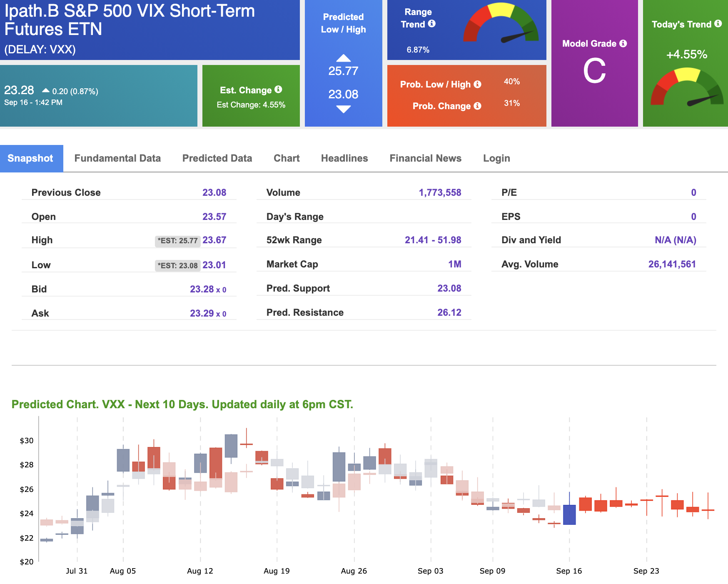The image size is (728, 584).
Task: Click the Market Cap value 1M
Action: point(455,264)
